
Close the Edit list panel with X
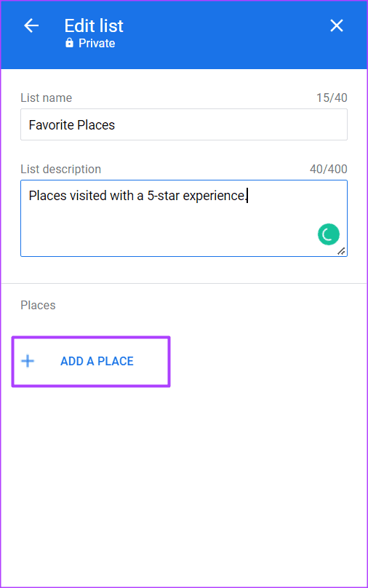[x=336, y=25]
